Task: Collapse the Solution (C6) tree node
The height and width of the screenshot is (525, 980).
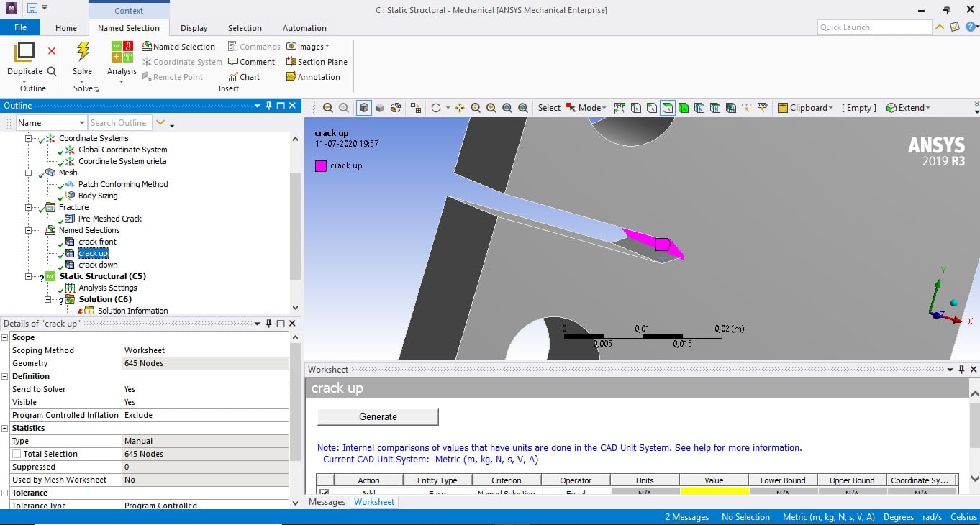Action: pos(48,299)
